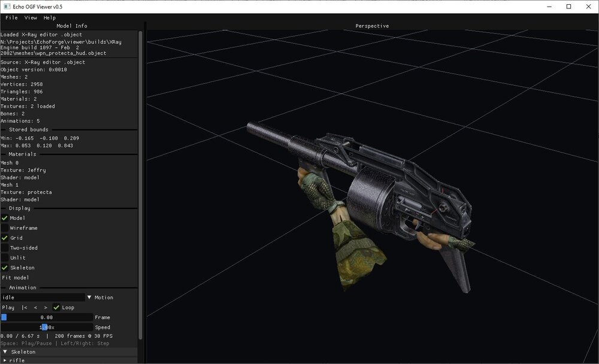Click the Play animation button
This screenshot has height=364, width=599.
click(8, 308)
